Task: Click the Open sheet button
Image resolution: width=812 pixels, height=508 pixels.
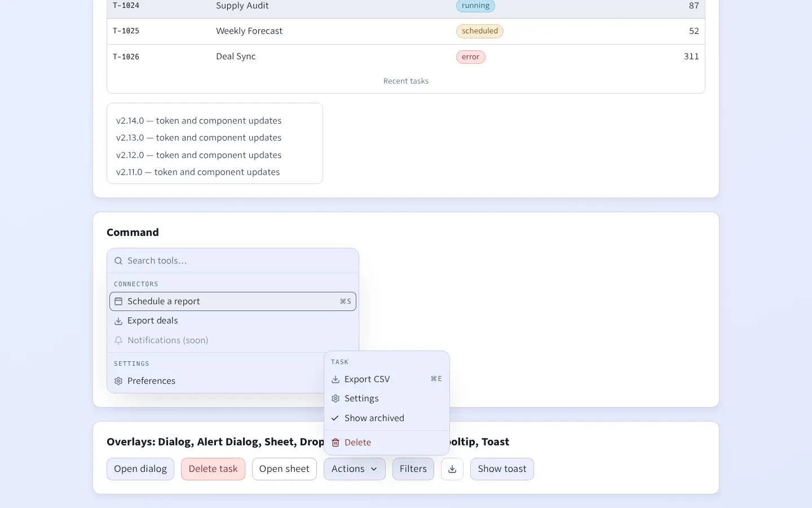Action: [284, 469]
